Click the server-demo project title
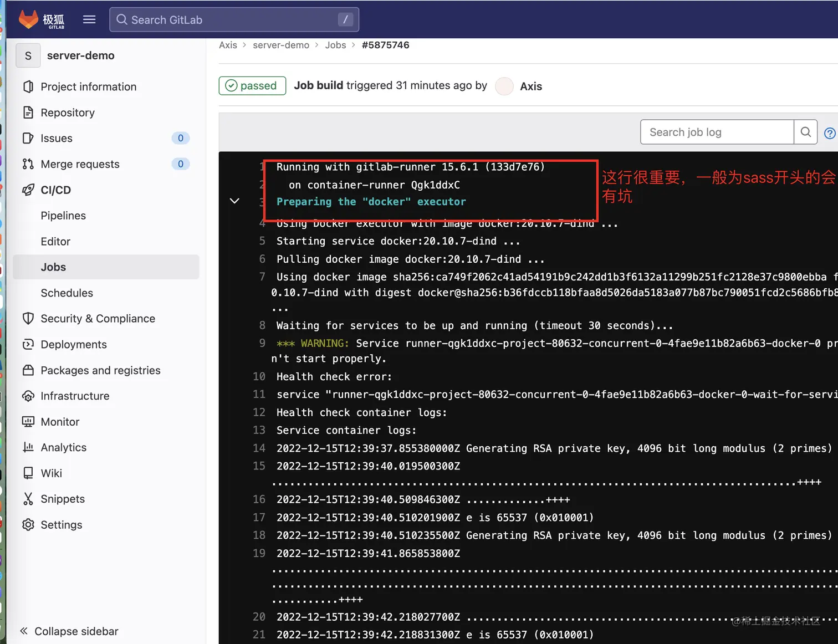 click(81, 55)
